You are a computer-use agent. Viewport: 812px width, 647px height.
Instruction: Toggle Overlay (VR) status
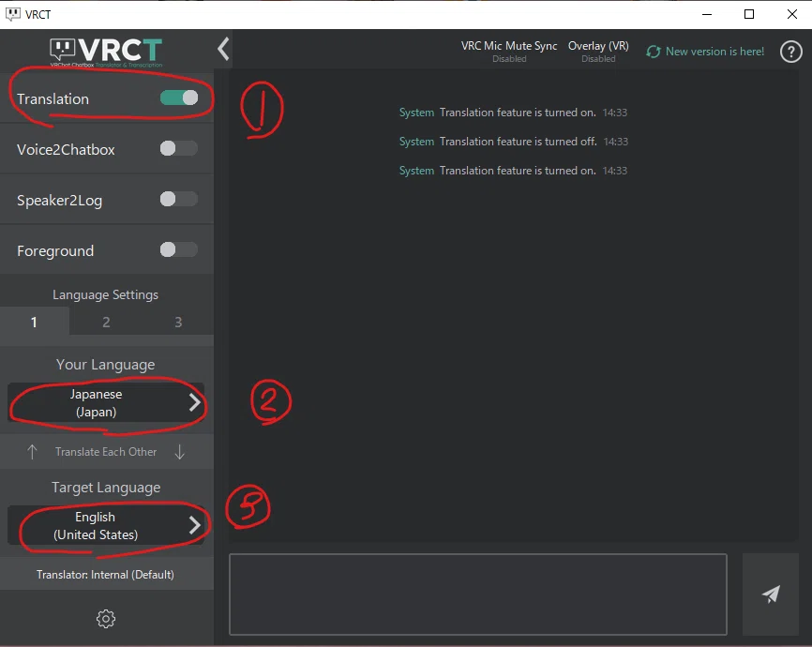[x=598, y=52]
